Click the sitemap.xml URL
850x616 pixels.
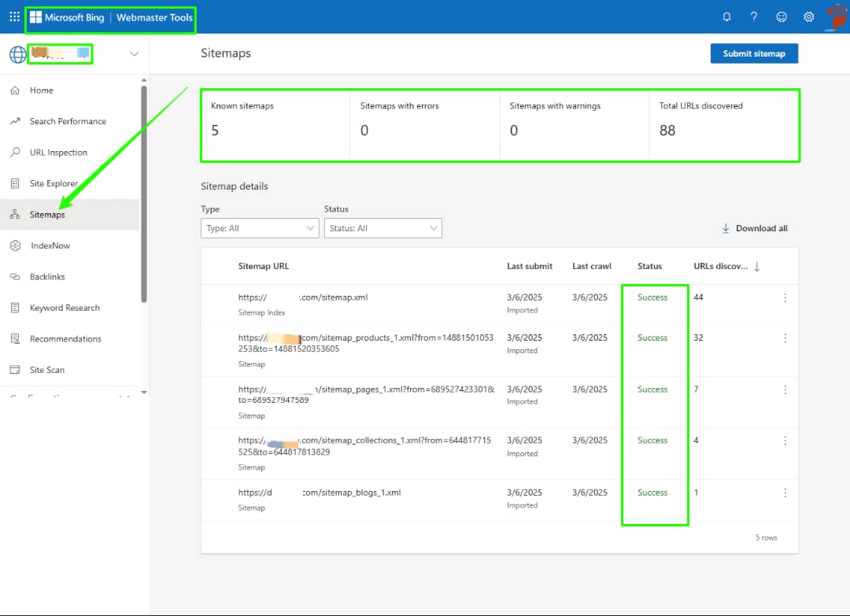(x=303, y=297)
